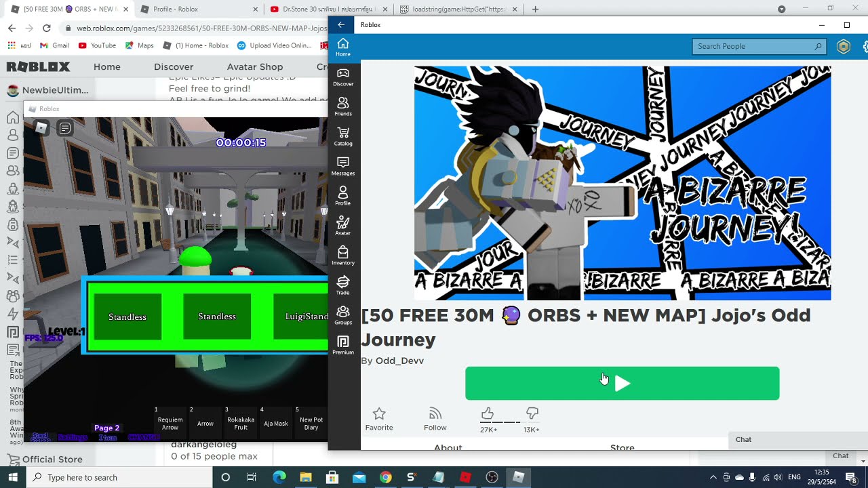Image resolution: width=868 pixels, height=488 pixels.
Task: Open (1) Home - Roblox bookmark
Action: click(x=196, y=45)
